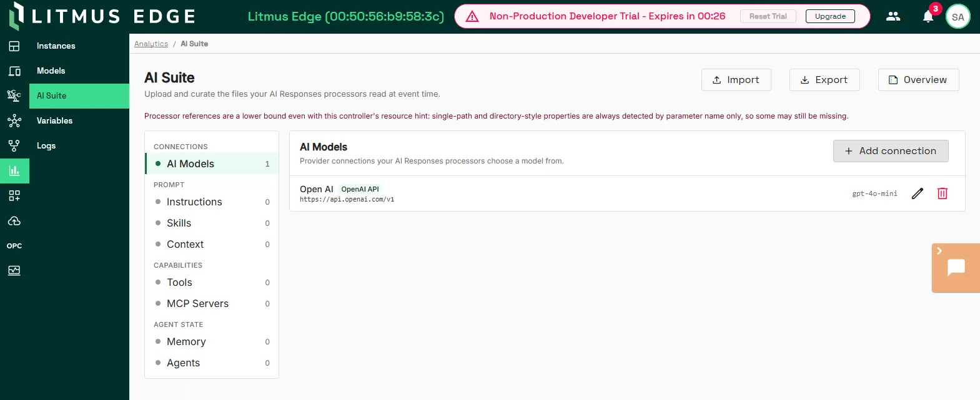980x400 pixels.
Task: Select AI Models in connections list
Action: pos(212,163)
